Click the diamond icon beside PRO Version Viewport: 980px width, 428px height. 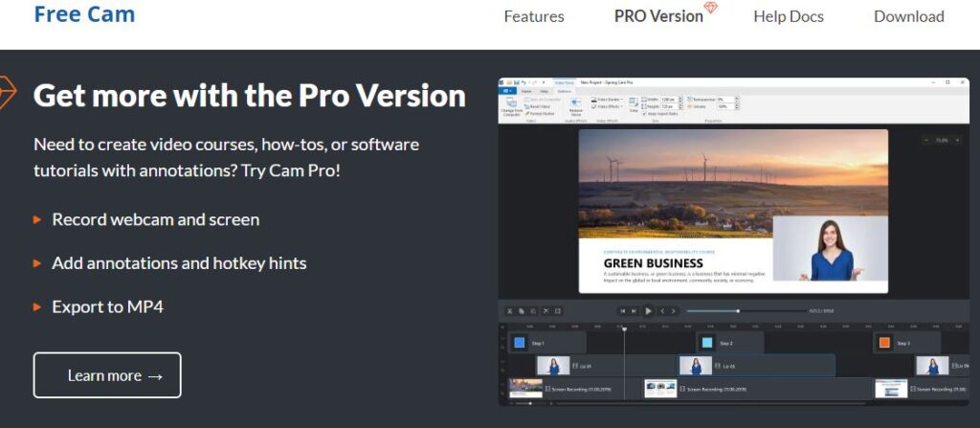[x=711, y=8]
